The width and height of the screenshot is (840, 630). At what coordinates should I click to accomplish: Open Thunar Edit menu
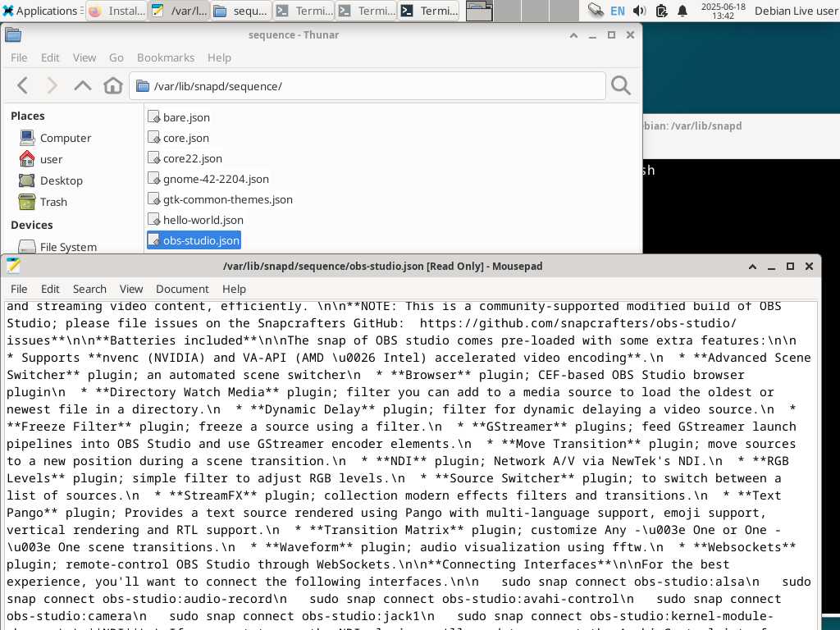(50, 57)
